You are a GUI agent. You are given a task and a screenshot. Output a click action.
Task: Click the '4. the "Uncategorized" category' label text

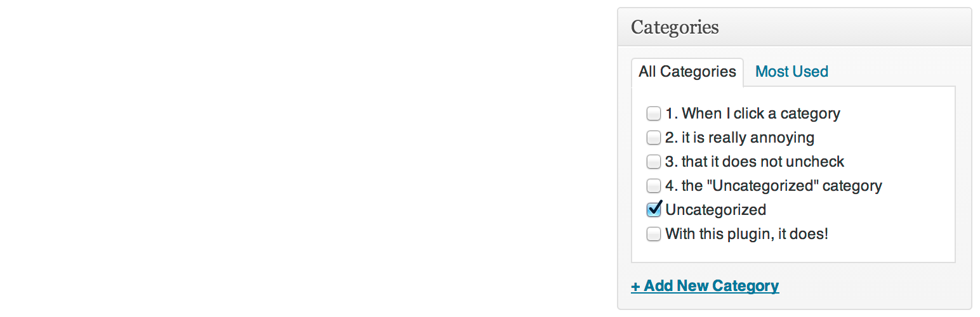(x=773, y=186)
